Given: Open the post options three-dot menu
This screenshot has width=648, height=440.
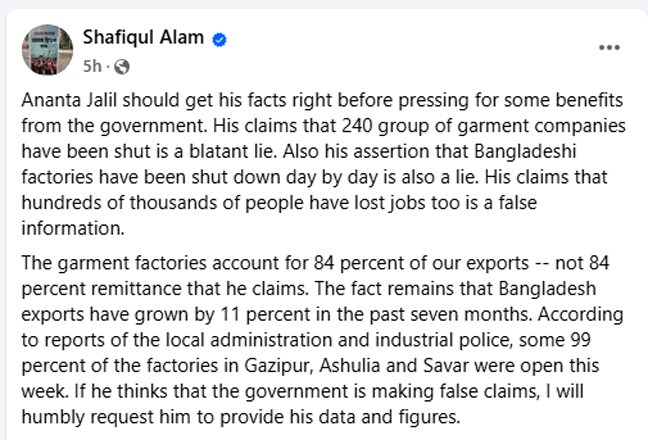Looking at the screenshot, I should [x=609, y=48].
